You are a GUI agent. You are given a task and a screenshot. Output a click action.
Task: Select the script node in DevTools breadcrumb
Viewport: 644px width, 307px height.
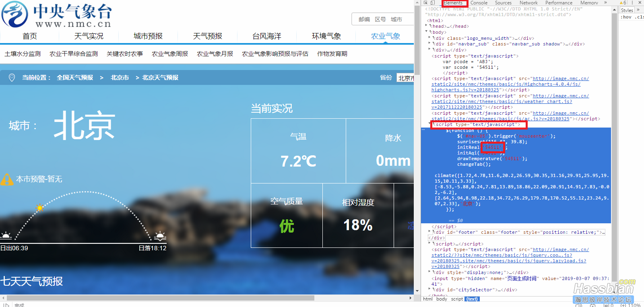457,299
